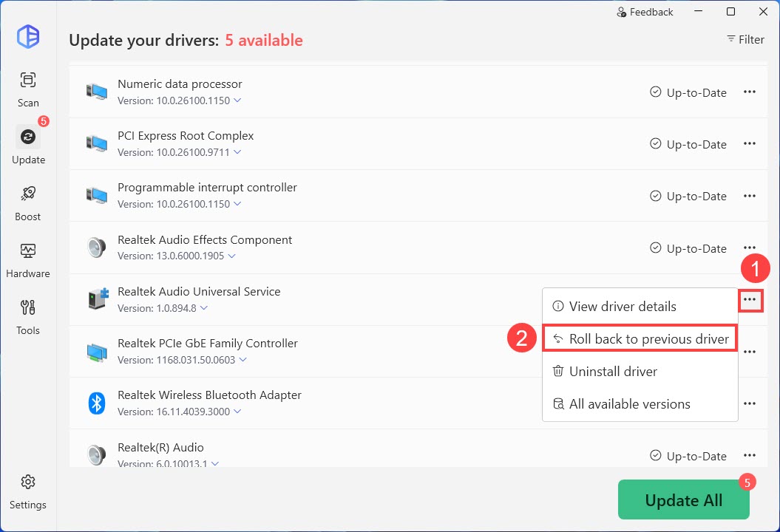Click Up-to-Date status for PCI Express Root Complex

pyautogui.click(x=688, y=144)
